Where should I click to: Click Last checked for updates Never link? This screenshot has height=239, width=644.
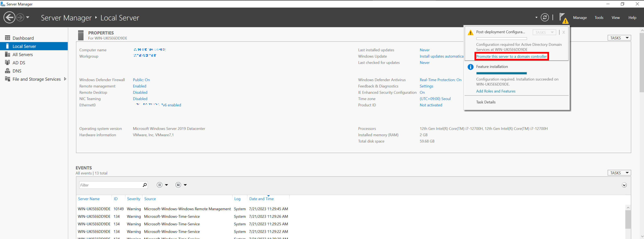point(424,63)
